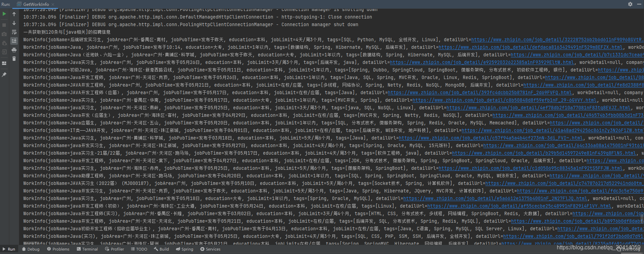Stop the running process
644x254 pixels.
click(4, 25)
